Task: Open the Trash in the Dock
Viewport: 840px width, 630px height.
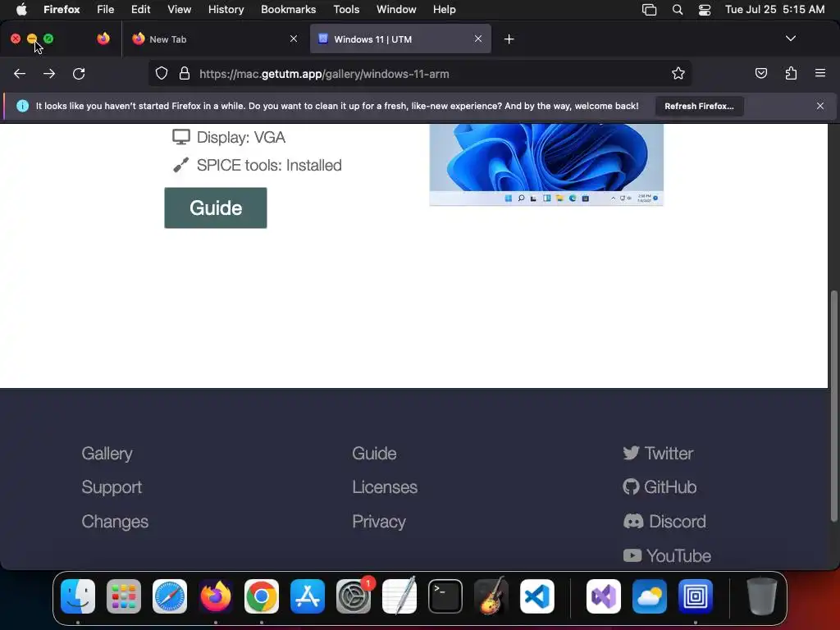Action: [x=762, y=596]
